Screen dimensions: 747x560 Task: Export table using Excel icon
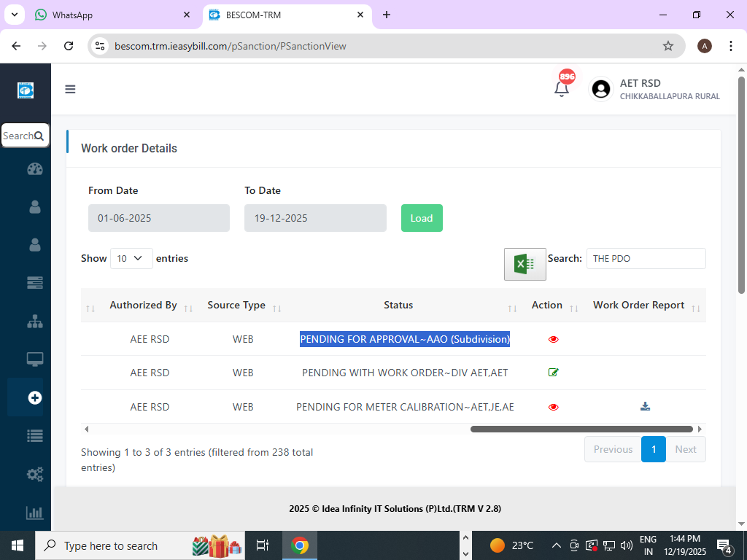525,264
